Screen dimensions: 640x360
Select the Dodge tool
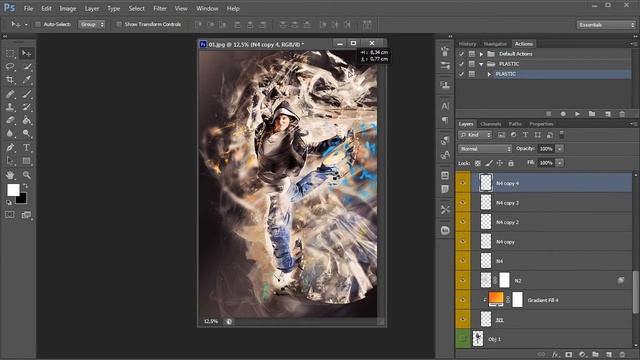point(27,133)
